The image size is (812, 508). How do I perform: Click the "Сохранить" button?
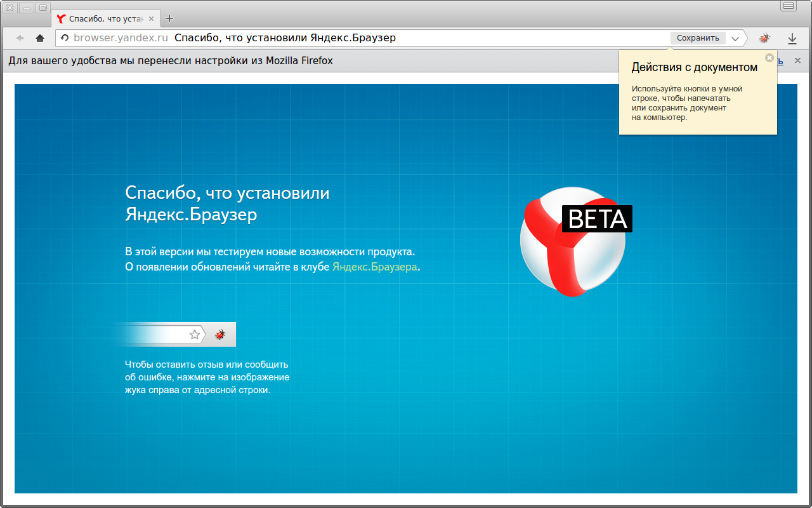pos(698,38)
